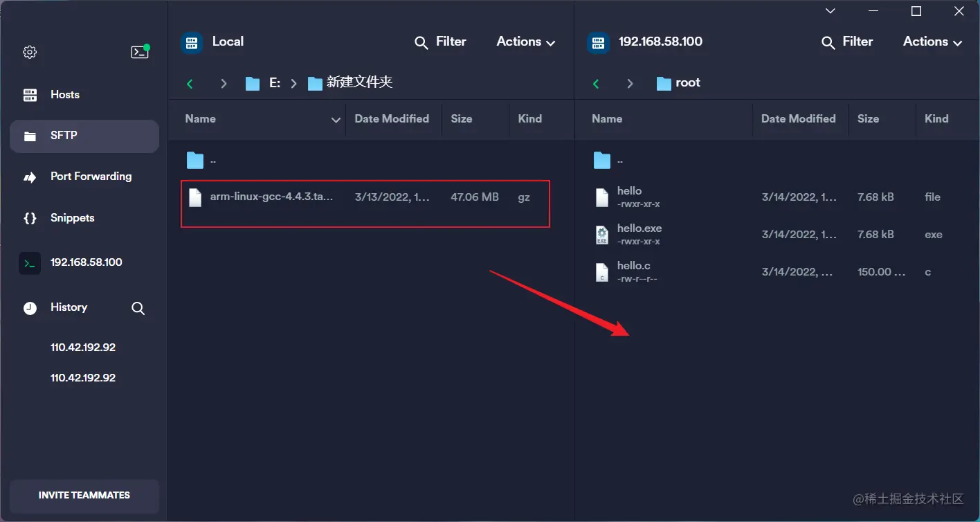Click the History clock icon
The image size is (980, 522).
coord(30,308)
